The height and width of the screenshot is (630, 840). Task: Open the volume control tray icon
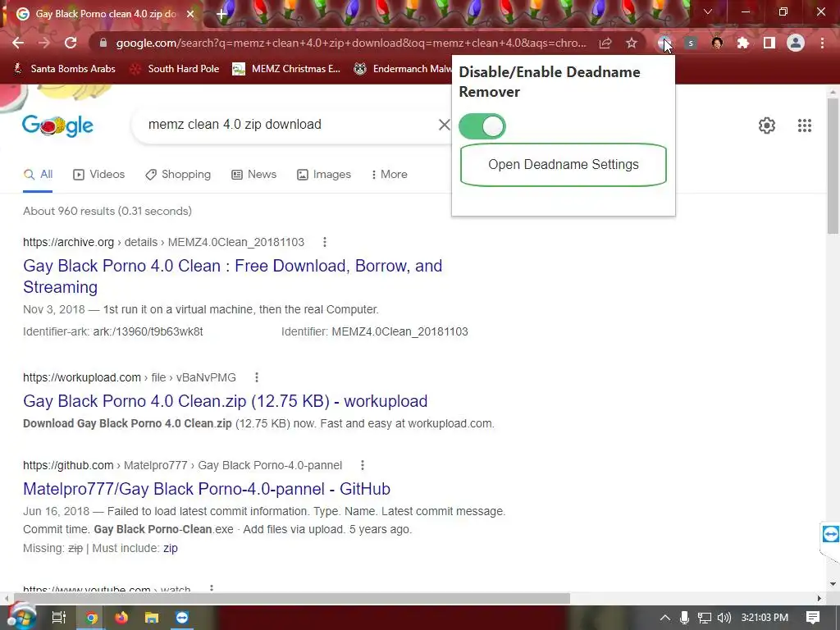click(724, 618)
